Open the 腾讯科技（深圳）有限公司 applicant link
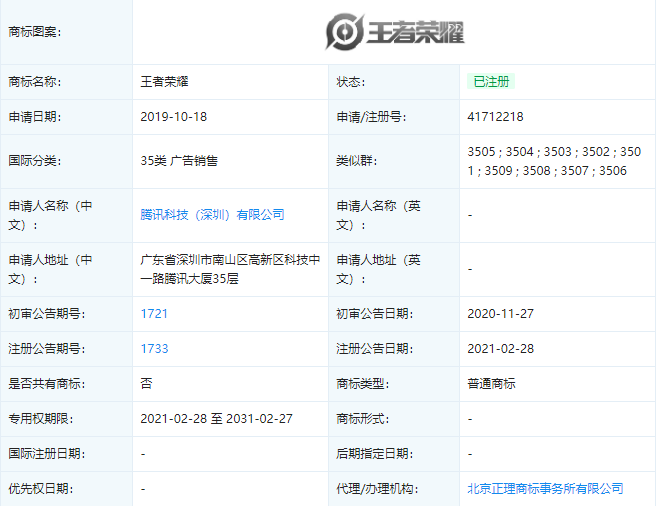The height and width of the screenshot is (506, 657). [212, 215]
